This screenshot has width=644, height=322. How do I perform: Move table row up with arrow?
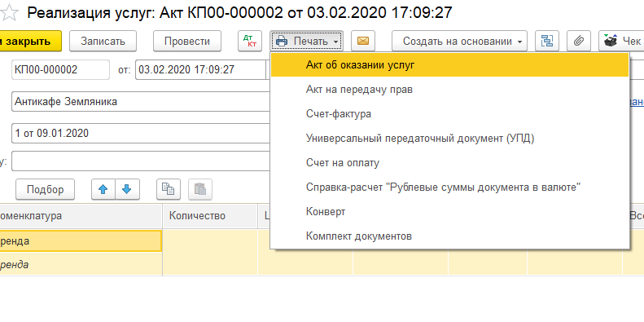pyautogui.click(x=103, y=189)
